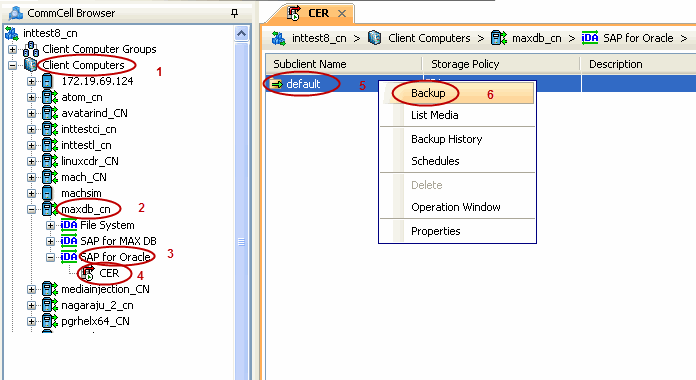This screenshot has width=696, height=380.
Task: Click the mach_CN client icon
Action: 50,177
